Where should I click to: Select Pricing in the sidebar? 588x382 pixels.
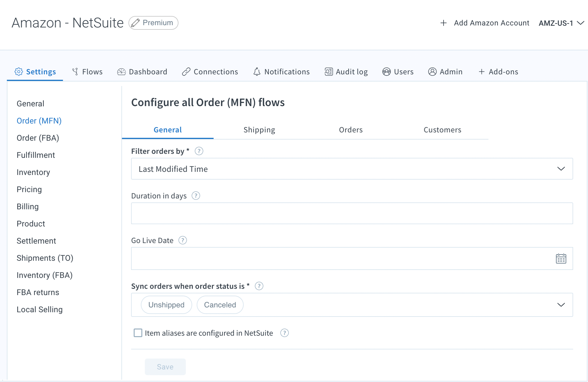[29, 189]
